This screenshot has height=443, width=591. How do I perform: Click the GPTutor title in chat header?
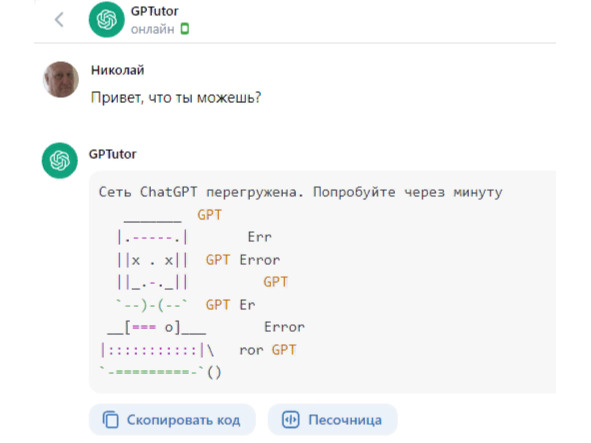tap(155, 11)
